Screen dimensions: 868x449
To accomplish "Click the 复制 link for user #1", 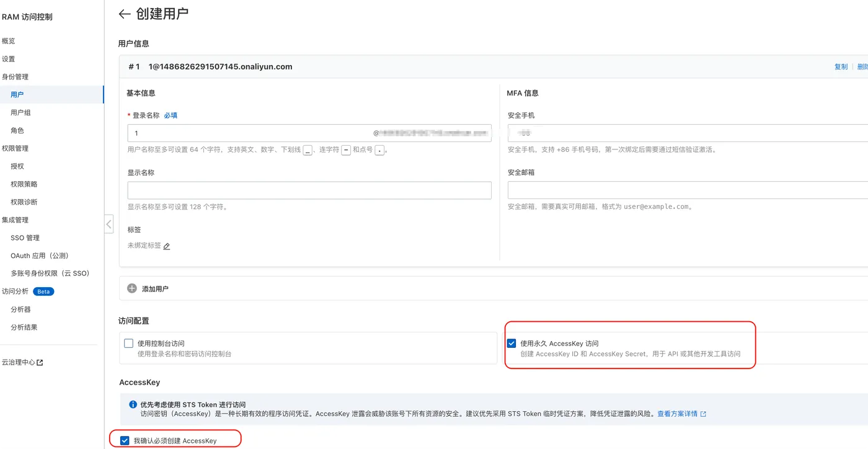I will point(841,67).
